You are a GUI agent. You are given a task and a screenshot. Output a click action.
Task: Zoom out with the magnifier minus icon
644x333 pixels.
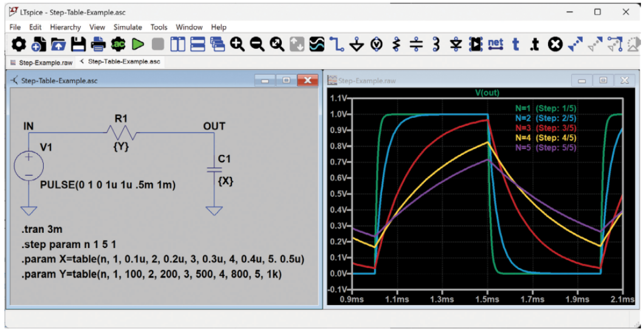pyautogui.click(x=258, y=44)
